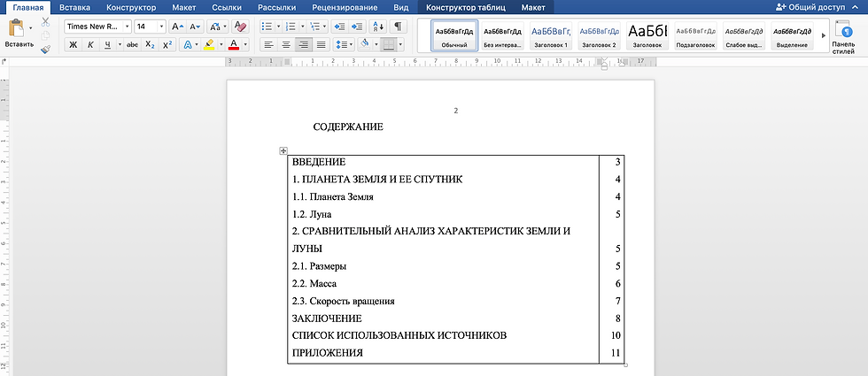Image resolution: width=868 pixels, height=376 pixels.
Task: Open the highlight color dropdown arrow
Action: tap(221, 45)
